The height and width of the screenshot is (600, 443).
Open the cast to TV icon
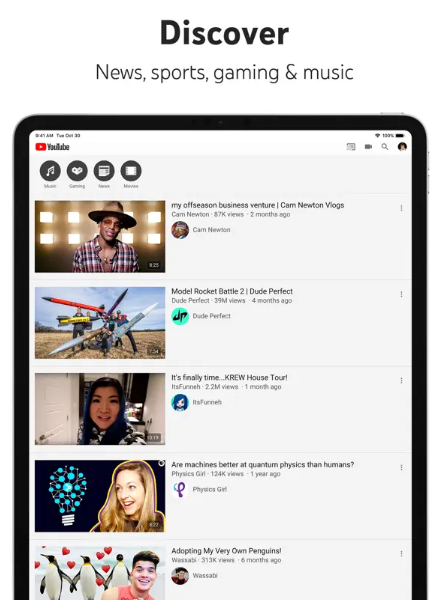[351, 147]
